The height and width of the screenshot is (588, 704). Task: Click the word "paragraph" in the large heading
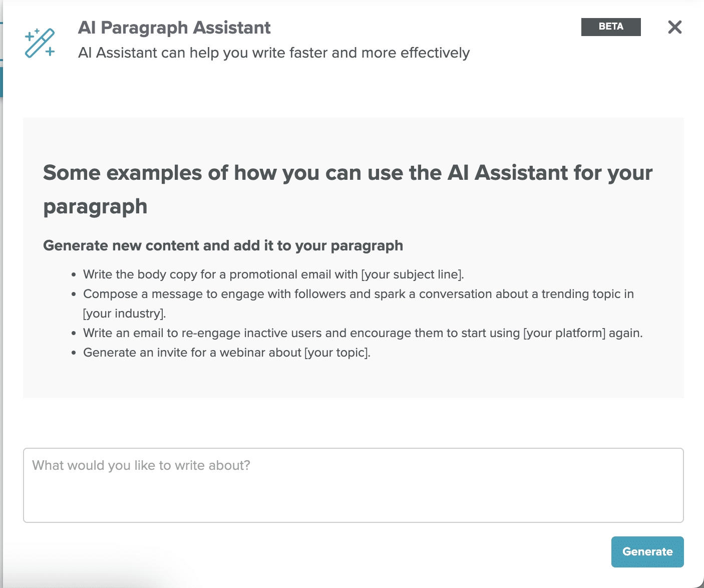(95, 207)
